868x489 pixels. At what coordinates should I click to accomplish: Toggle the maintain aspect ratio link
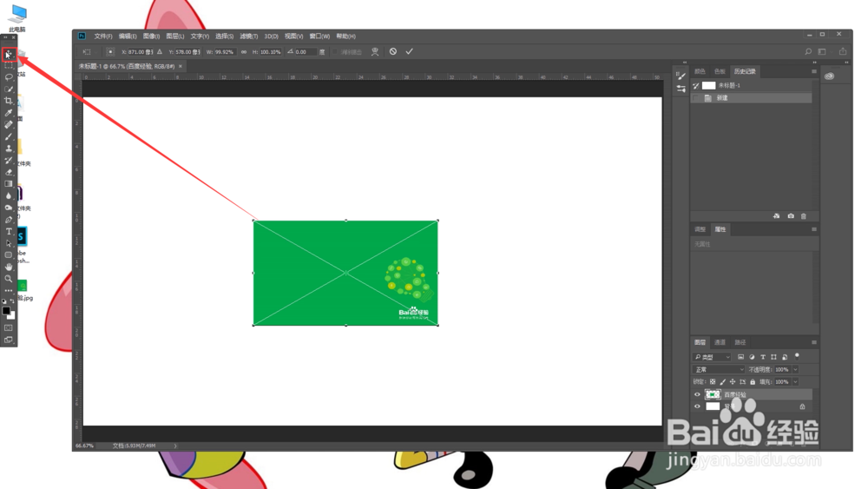click(244, 51)
